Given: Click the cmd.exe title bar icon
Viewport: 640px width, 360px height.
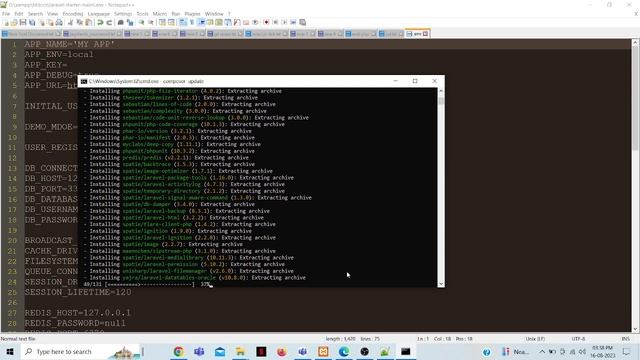Looking at the screenshot, I should click(x=84, y=81).
